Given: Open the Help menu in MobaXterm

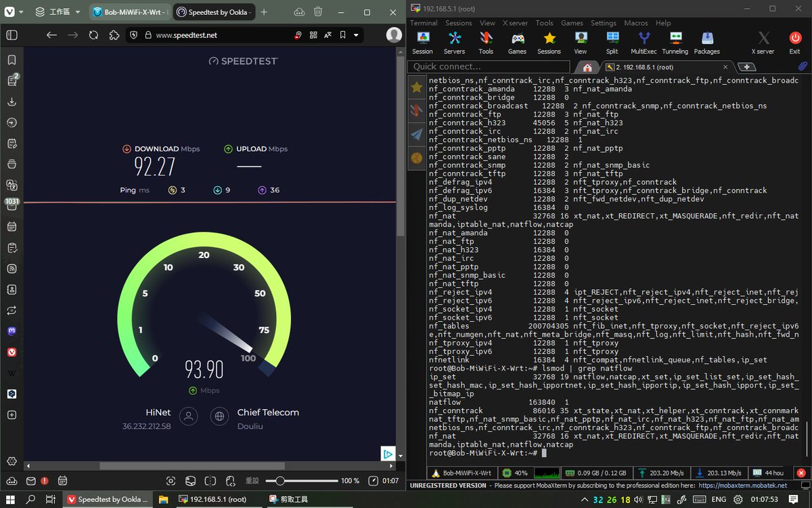Looking at the screenshot, I should tap(664, 23).
